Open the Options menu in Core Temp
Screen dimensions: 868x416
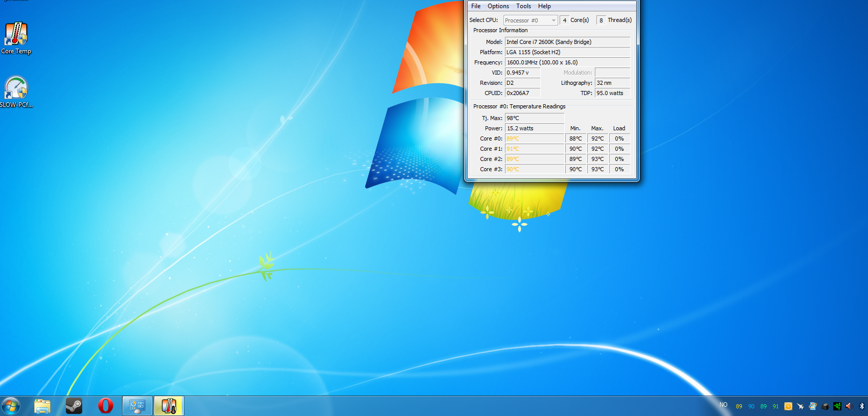(x=498, y=6)
